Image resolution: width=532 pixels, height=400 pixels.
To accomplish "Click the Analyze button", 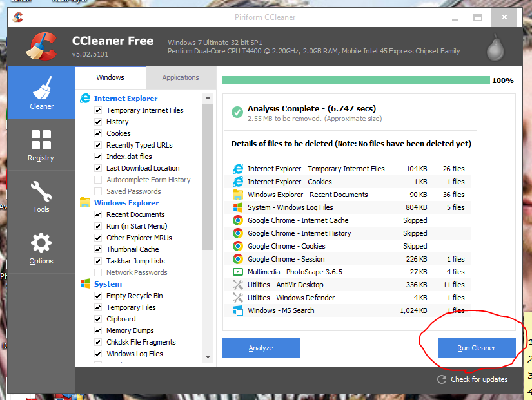I will pos(261,348).
